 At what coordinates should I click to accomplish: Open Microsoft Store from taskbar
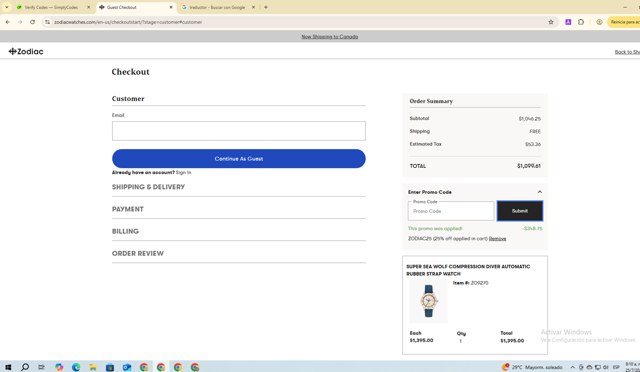(110, 367)
